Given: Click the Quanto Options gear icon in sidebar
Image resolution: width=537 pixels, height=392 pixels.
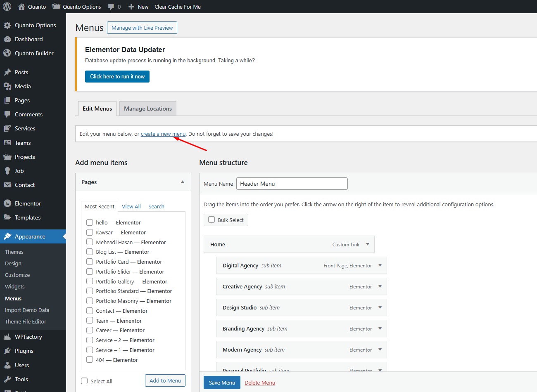Looking at the screenshot, I should 7,25.
